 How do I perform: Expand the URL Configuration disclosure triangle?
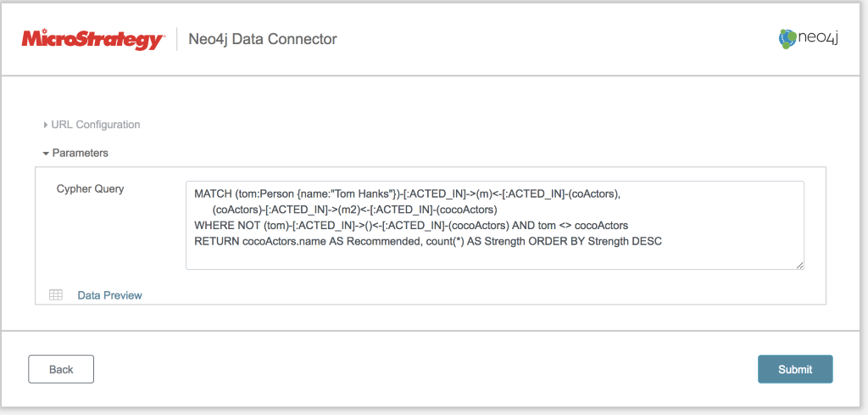(x=46, y=125)
